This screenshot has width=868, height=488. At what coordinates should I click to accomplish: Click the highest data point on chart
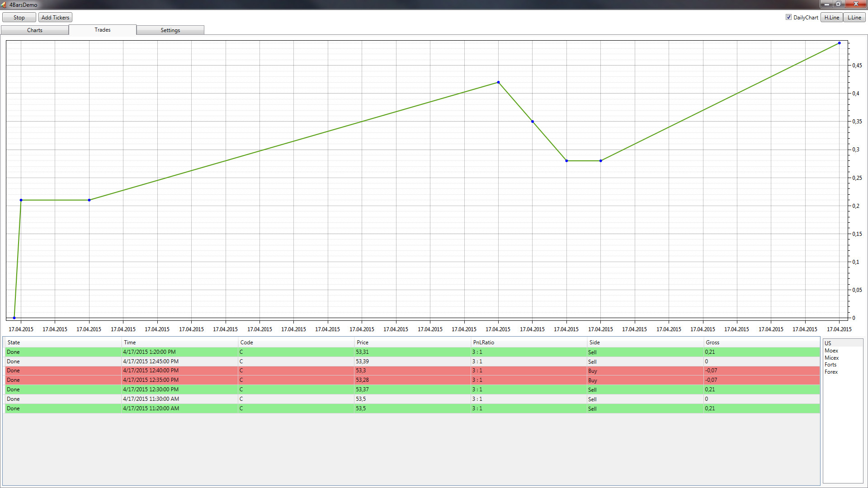(839, 43)
